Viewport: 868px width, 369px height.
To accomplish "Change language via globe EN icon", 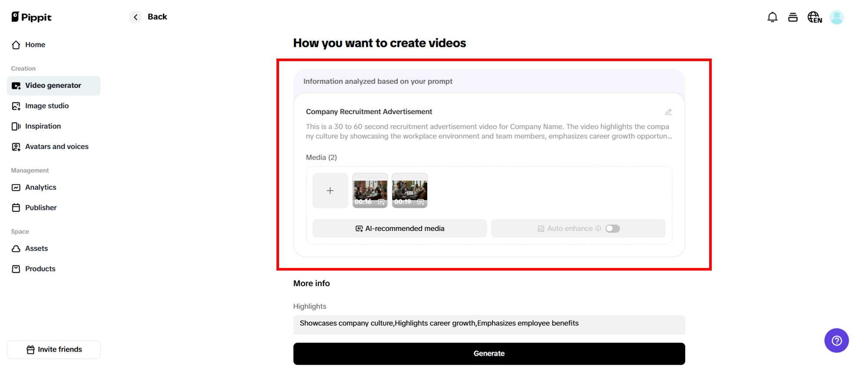I will coord(814,17).
